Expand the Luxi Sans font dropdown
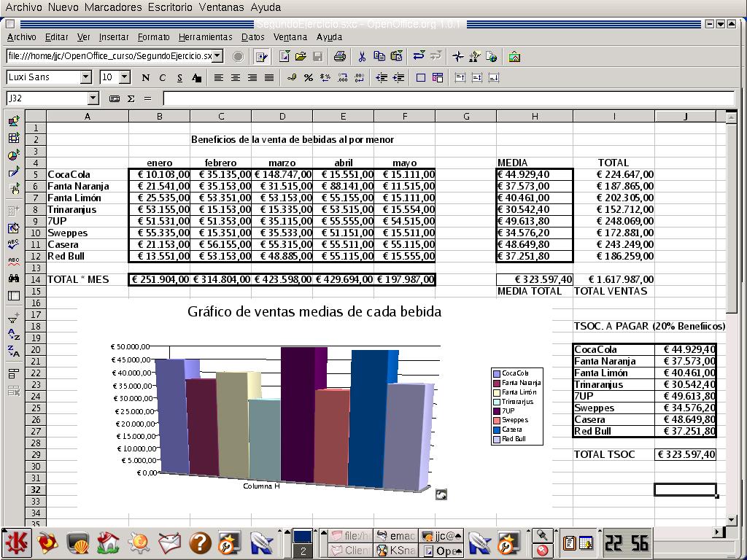The width and height of the screenshot is (747, 560). [86, 77]
